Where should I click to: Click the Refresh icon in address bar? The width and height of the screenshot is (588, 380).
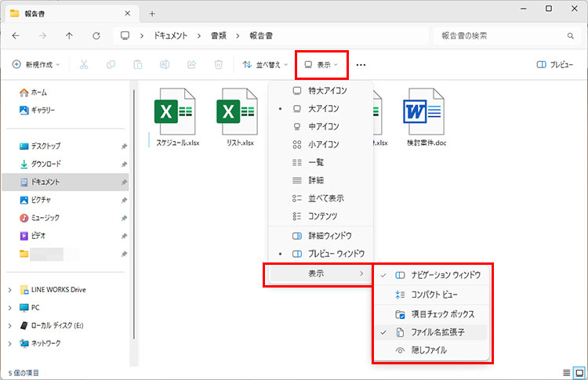[96, 36]
